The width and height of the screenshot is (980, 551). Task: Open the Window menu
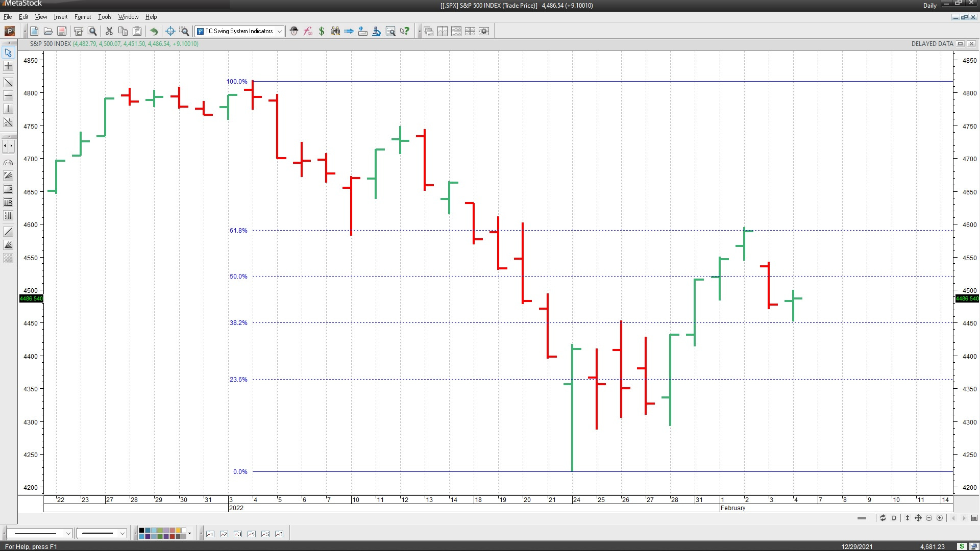click(128, 17)
